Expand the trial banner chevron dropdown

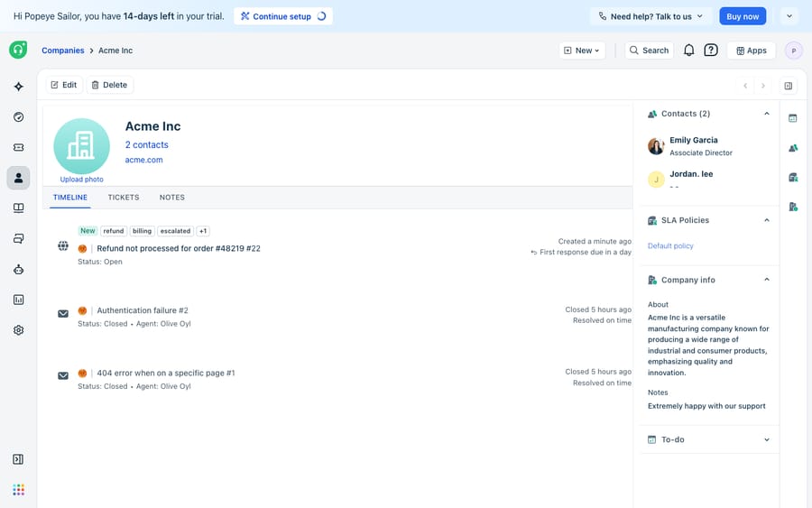[x=789, y=16]
